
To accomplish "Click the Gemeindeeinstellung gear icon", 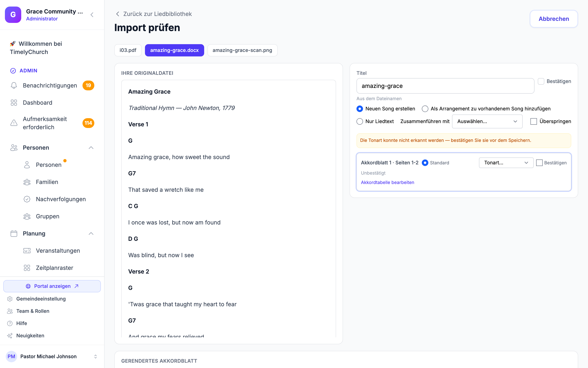I will point(10,299).
